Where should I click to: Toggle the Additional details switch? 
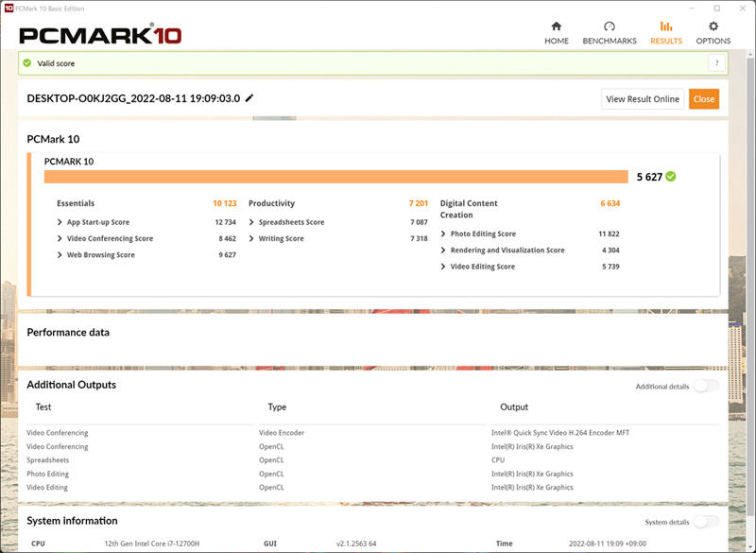pyautogui.click(x=706, y=386)
